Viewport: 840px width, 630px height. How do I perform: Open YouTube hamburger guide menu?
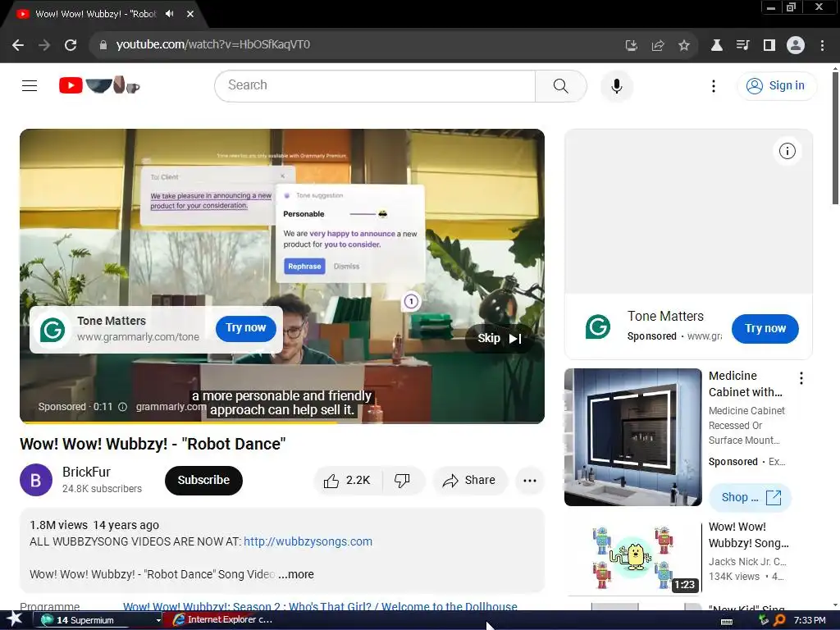pyautogui.click(x=30, y=85)
